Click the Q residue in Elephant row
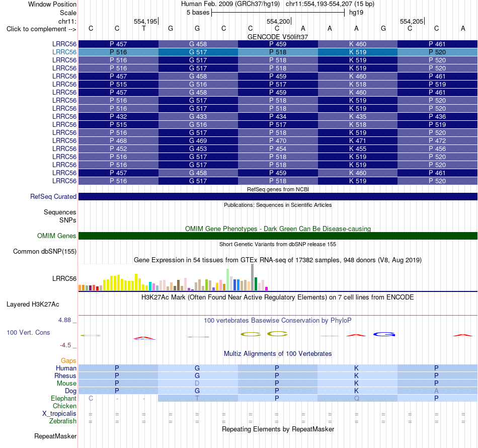The height and width of the screenshot is (448, 478). click(357, 398)
